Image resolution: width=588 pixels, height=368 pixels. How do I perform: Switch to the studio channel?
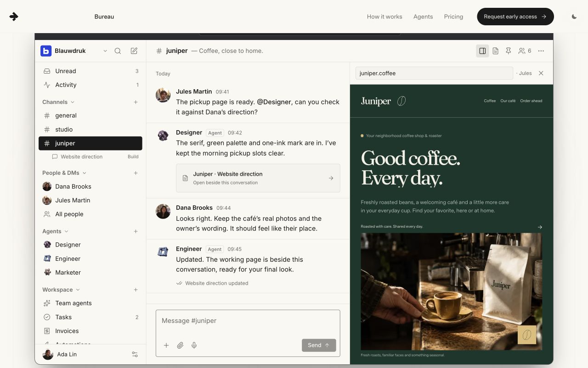coord(90,130)
